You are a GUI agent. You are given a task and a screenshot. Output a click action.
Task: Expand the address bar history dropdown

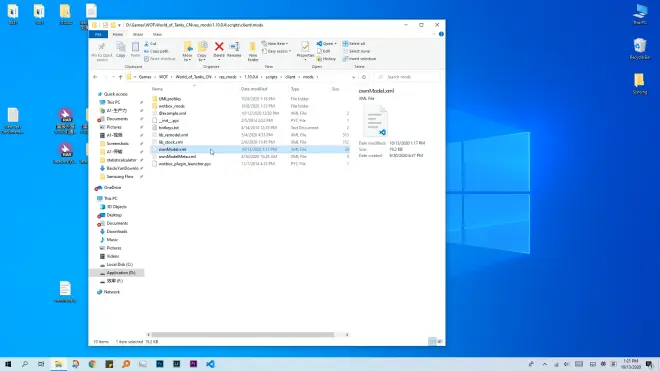click(x=353, y=77)
